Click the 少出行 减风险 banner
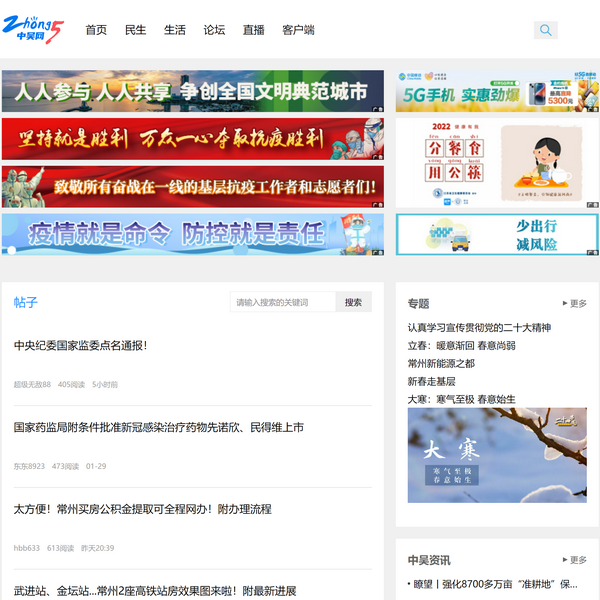Screen dimensions: 600x600 [497, 234]
